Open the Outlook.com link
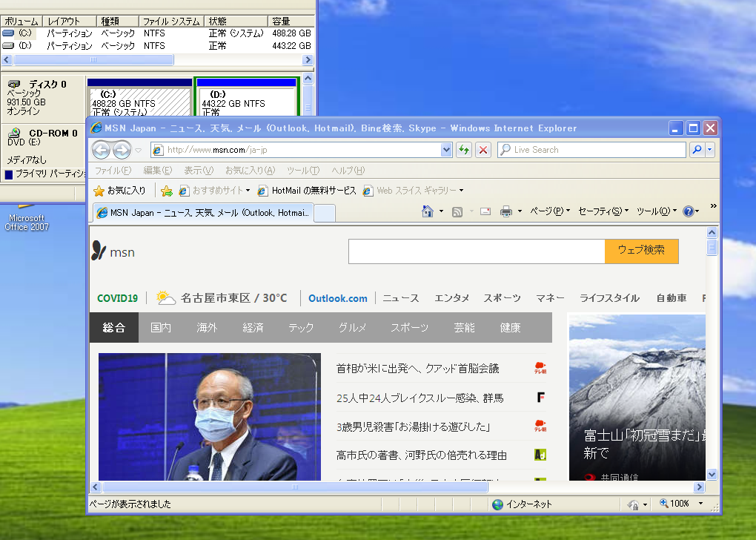 [337, 298]
